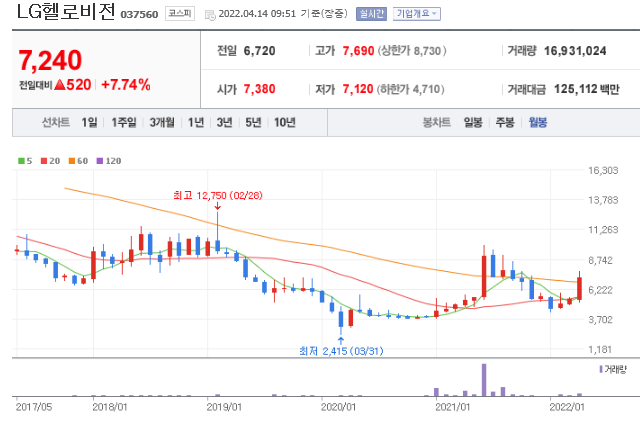This screenshot has height=427, width=640.
Task: Click the green 5 moving average swatch
Action: 21,161
